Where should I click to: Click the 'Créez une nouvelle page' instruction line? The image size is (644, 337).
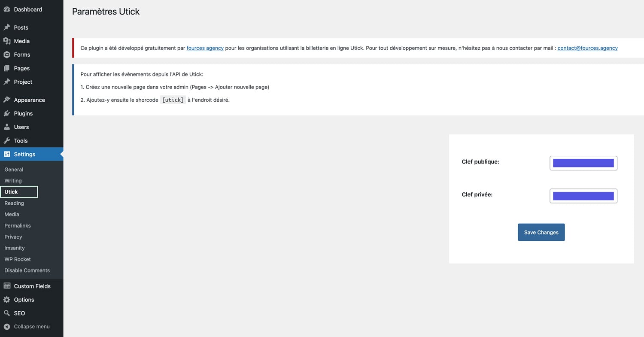pos(175,87)
